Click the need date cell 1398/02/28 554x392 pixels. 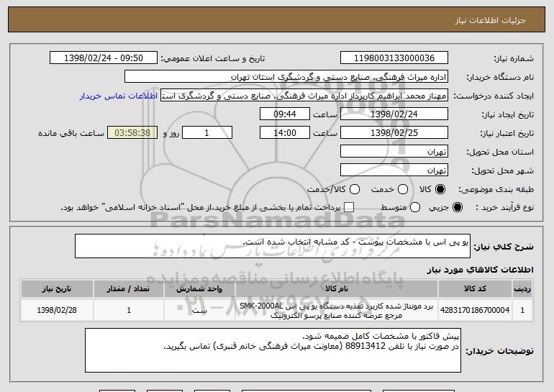57,310
